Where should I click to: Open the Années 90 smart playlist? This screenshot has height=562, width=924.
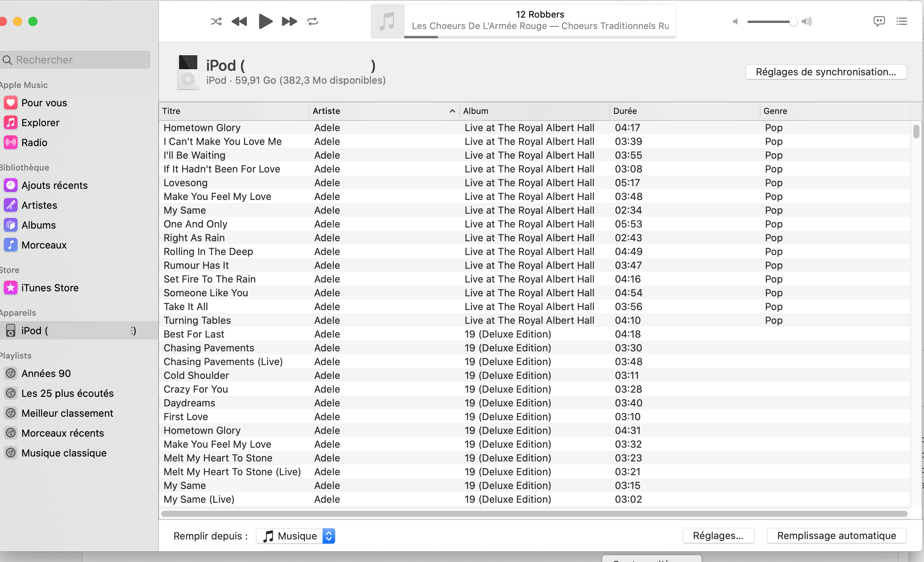click(x=46, y=374)
